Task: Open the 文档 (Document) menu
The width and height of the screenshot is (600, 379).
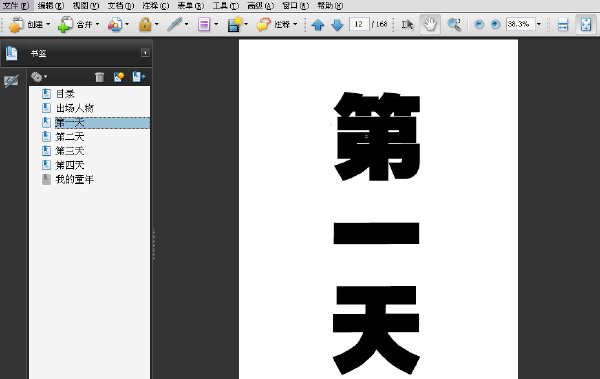Action: [x=121, y=5]
